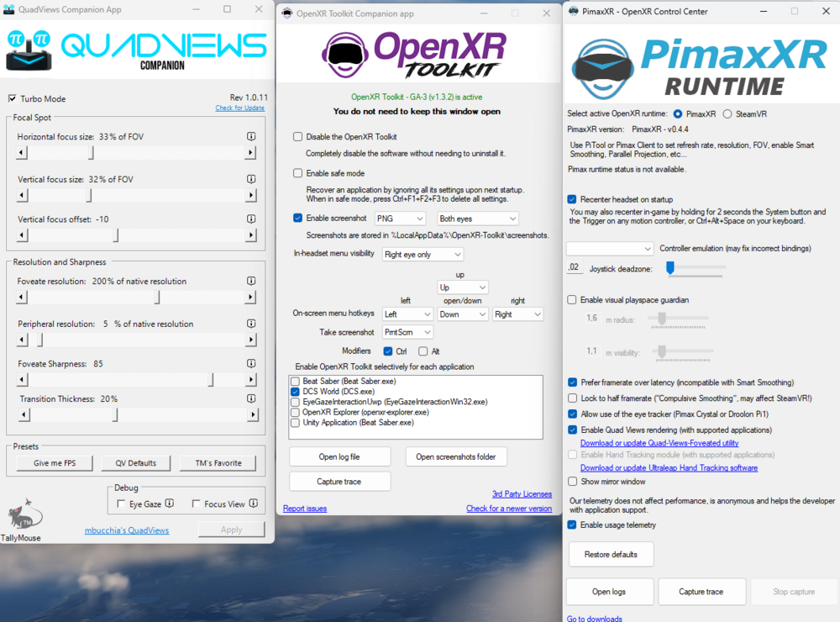Viewport: 840px width, 622px height.
Task: Click Restore defaults in PimaxXR
Action: tap(611, 555)
